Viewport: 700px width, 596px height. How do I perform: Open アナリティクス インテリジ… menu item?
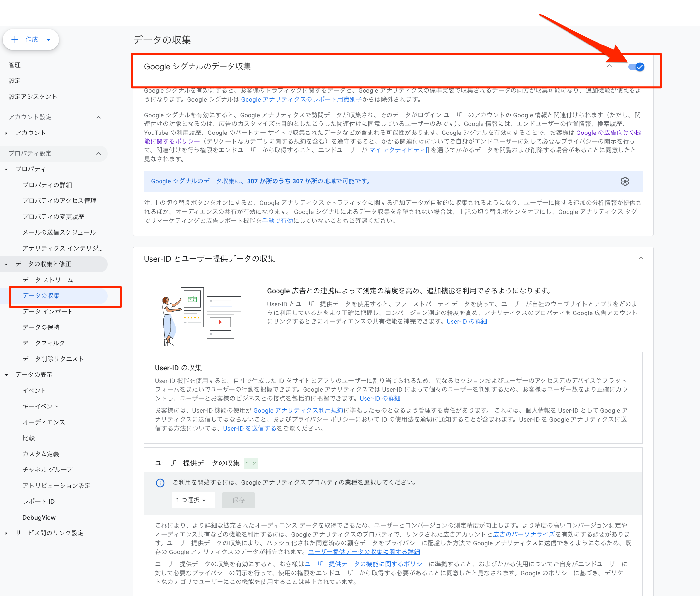click(x=63, y=248)
